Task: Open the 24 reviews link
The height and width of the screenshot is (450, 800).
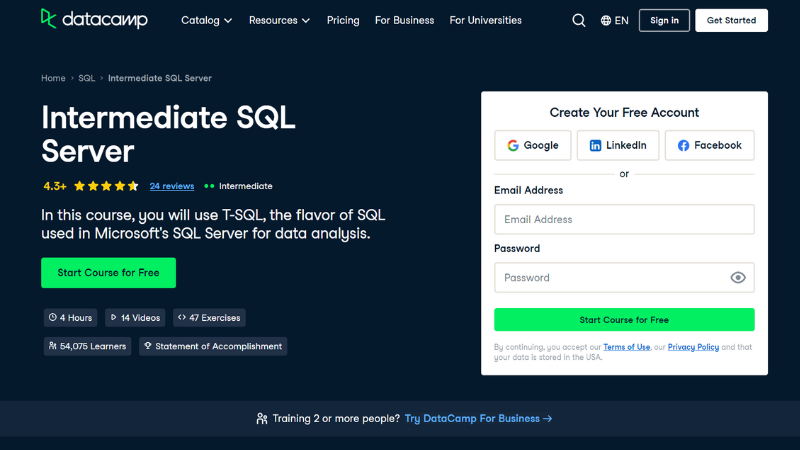Action: (172, 186)
